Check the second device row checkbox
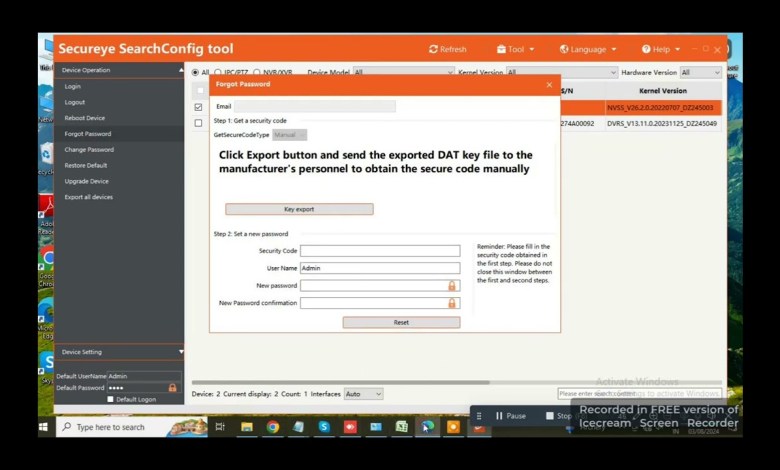 click(198, 123)
